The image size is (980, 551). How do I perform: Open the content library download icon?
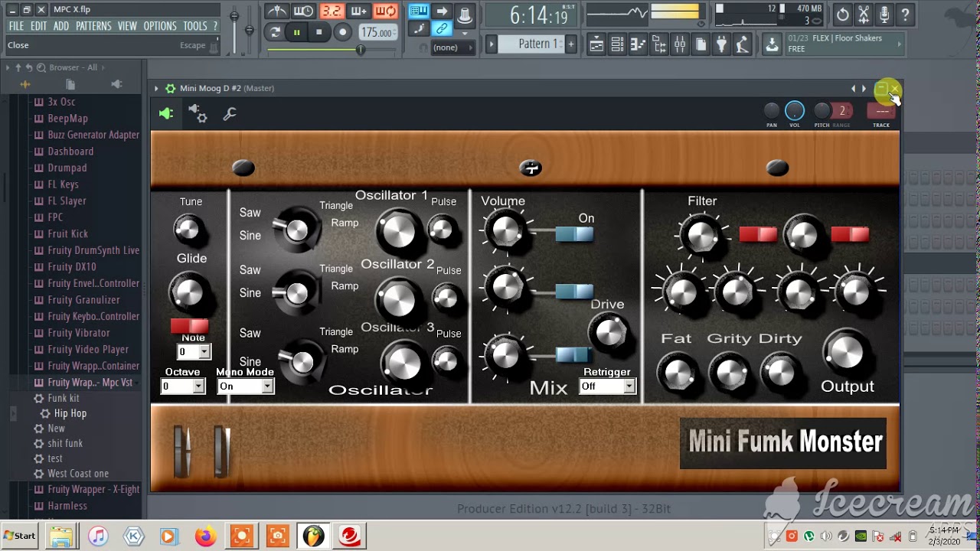[773, 45]
